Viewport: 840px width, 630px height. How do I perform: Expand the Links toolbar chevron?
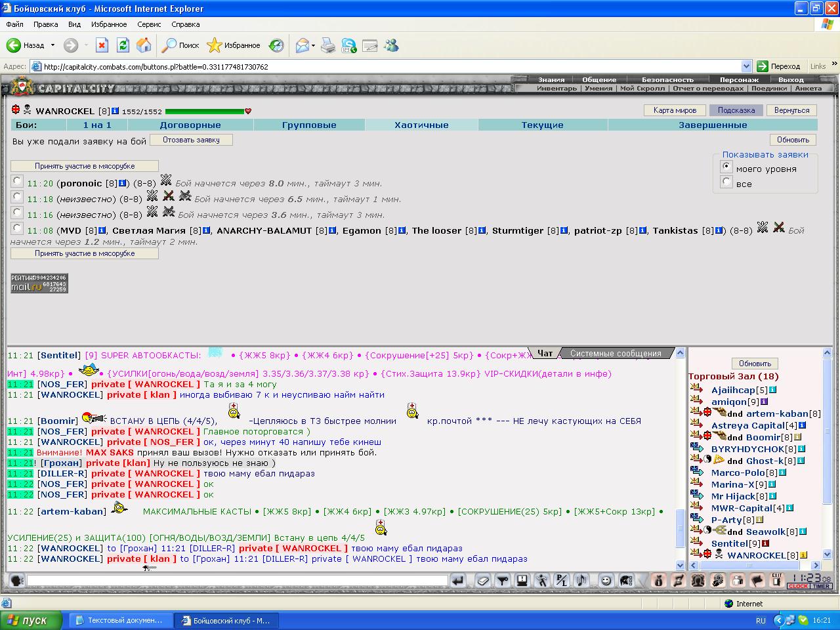(x=834, y=65)
